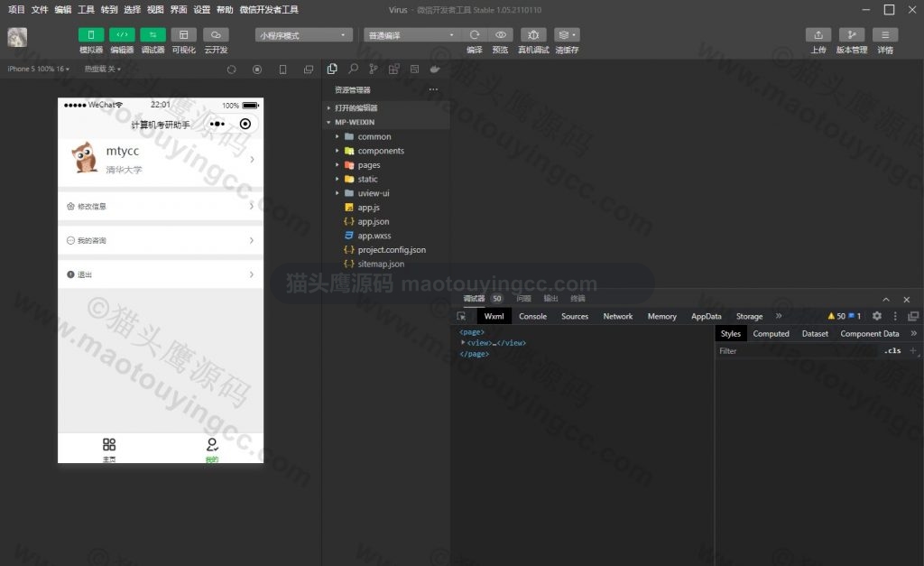The height and width of the screenshot is (566, 924).
Task: Switch to the Console tab
Action: 532,316
